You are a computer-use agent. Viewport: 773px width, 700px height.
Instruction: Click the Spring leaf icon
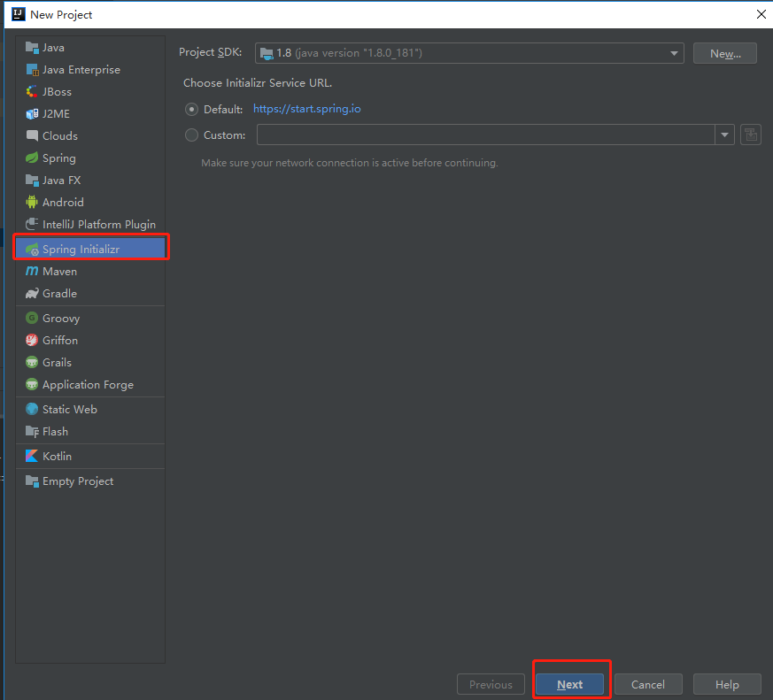[32, 158]
